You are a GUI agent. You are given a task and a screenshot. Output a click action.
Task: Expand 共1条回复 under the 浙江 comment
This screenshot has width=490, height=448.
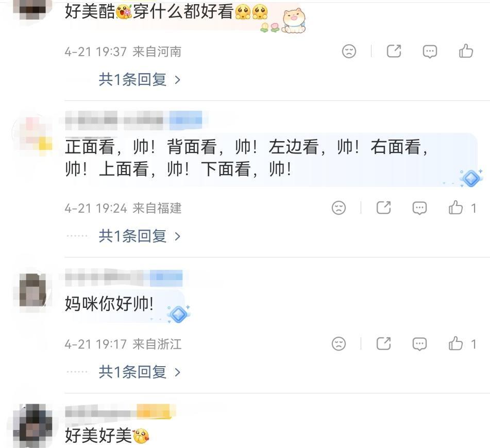tap(140, 372)
